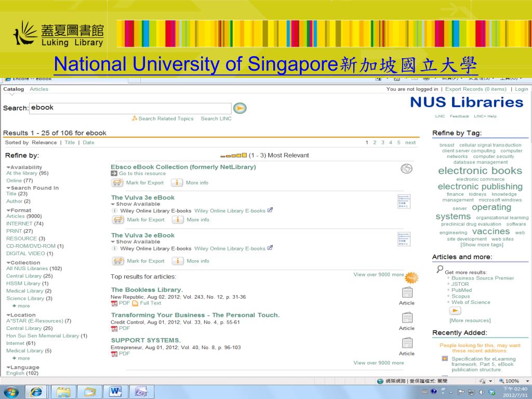Collapse the Availability facet

8,167
